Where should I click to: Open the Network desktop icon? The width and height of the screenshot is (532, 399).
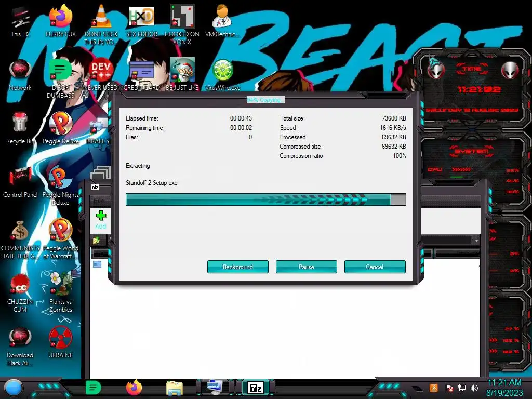20,75
